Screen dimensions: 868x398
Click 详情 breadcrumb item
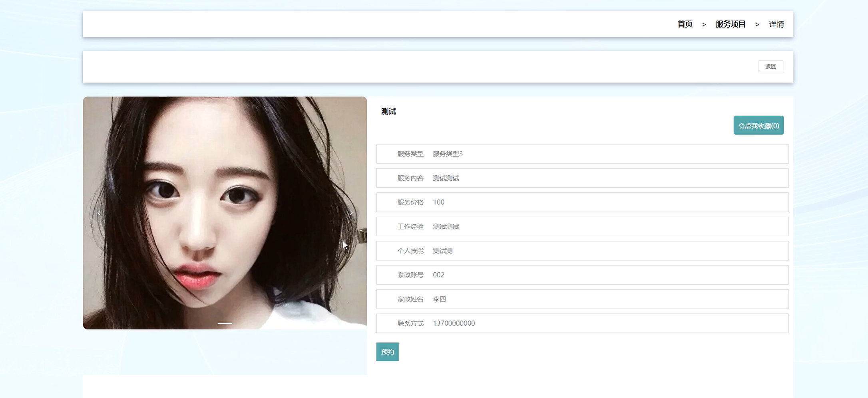pyautogui.click(x=776, y=24)
